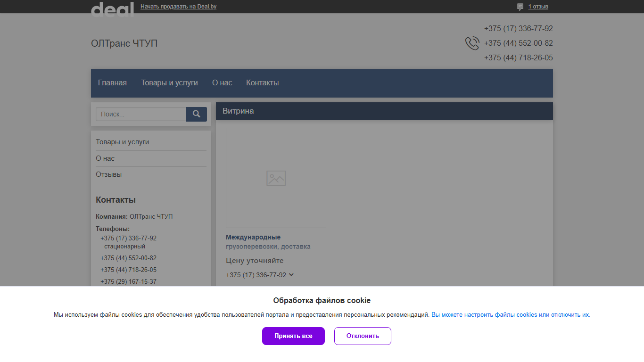Follow the Начать продавать на Deal.by link
Screen dimensions: 644x362
[178, 7]
